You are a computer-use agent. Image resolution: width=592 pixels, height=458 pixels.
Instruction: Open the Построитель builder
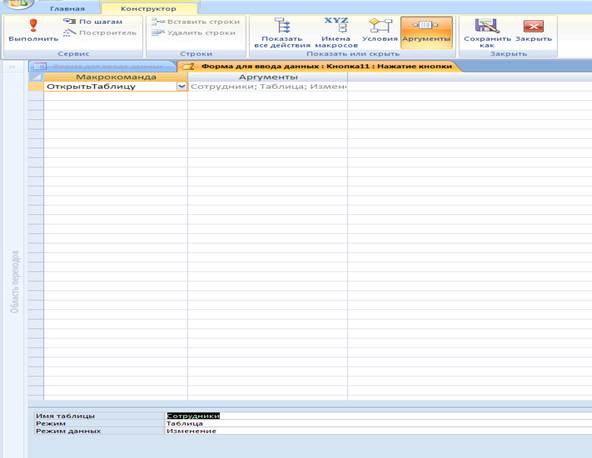(x=100, y=33)
